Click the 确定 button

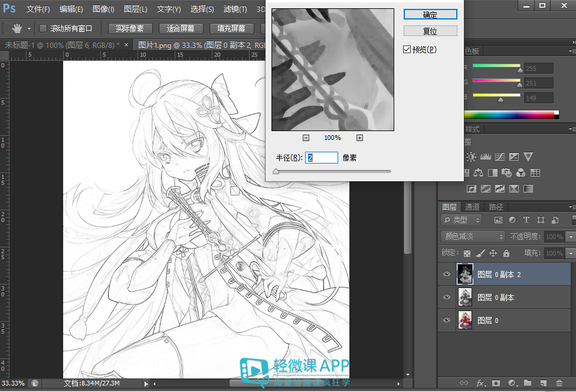(430, 14)
